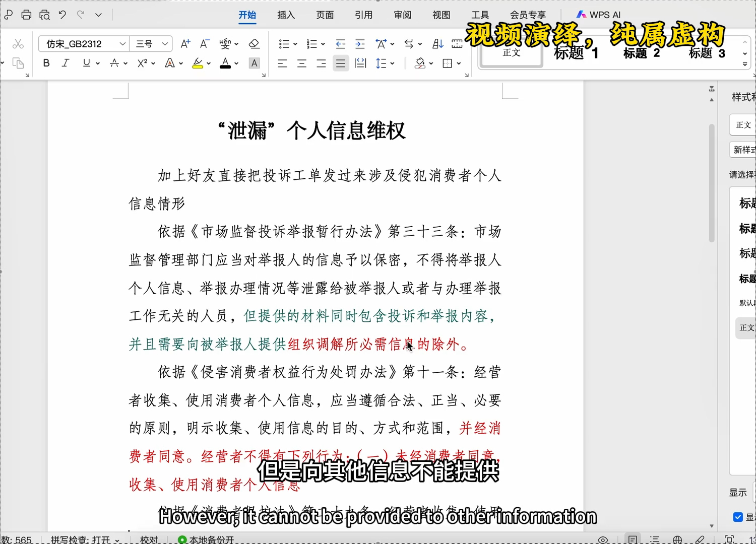
Task: Open borders dropdown arrow
Action: tap(459, 63)
